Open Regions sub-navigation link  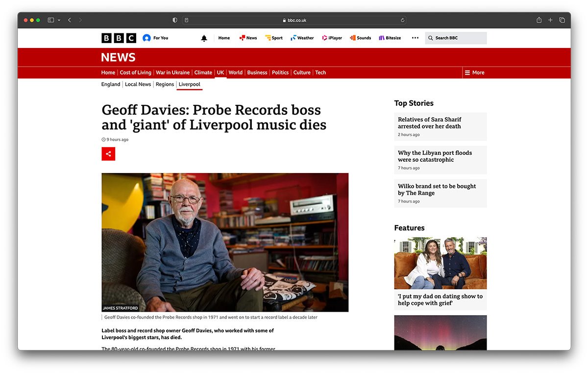(165, 84)
